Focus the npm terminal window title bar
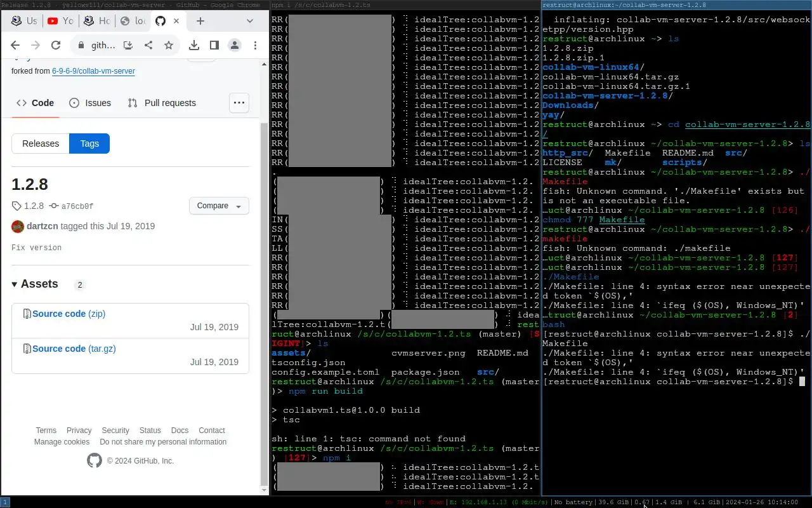Viewport: 812px width, 508px height. click(x=406, y=5)
